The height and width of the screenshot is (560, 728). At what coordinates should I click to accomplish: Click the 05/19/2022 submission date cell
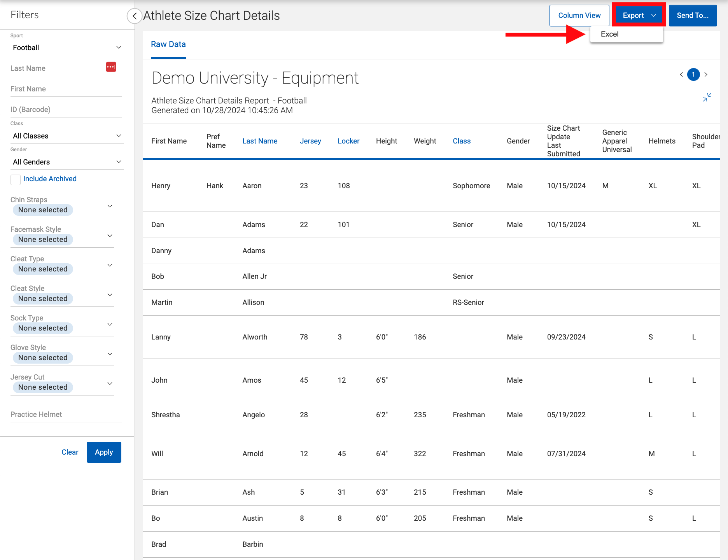566,415
